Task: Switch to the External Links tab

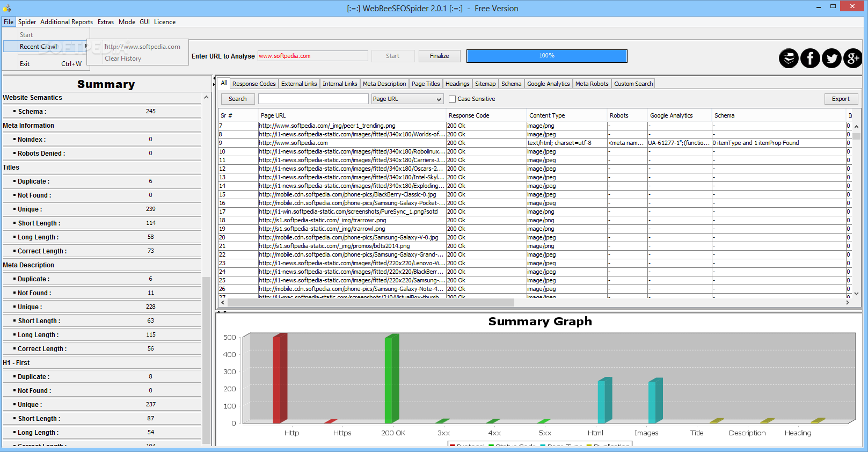Action: 299,84
